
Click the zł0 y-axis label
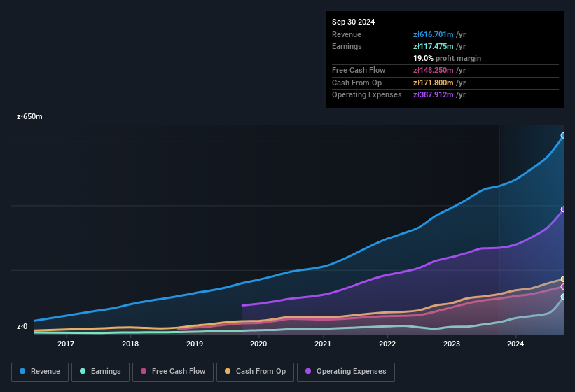click(x=22, y=326)
